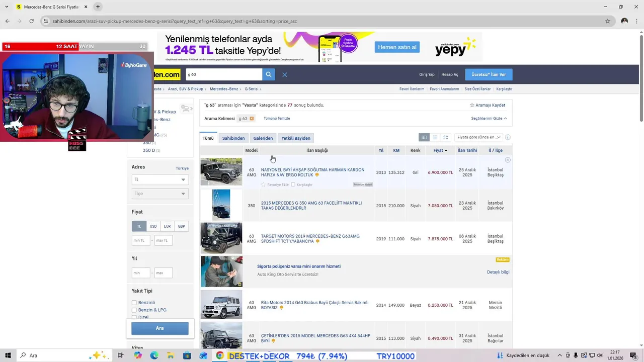
Task: Collapse Seçtiklerimi Gizle section
Action: 489,119
